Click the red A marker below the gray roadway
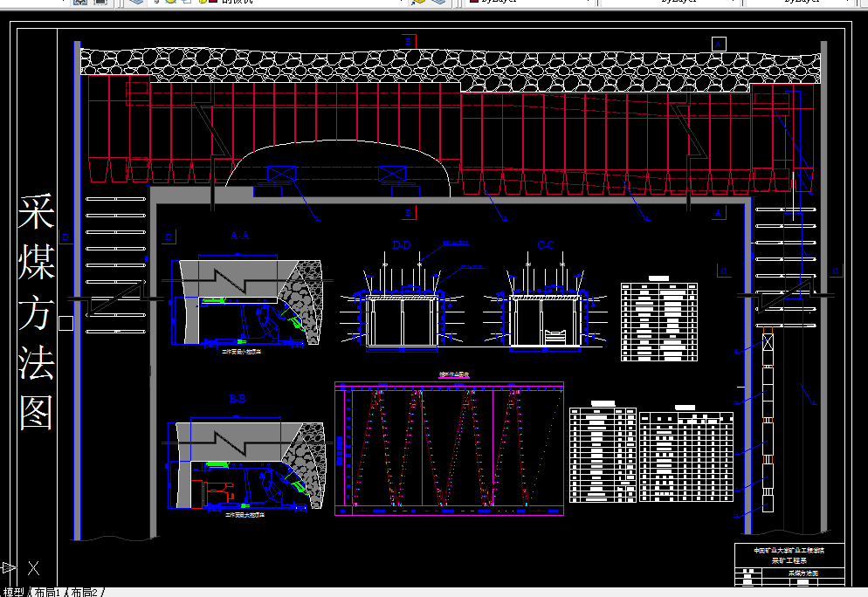This screenshot has height=597, width=868. (718, 212)
